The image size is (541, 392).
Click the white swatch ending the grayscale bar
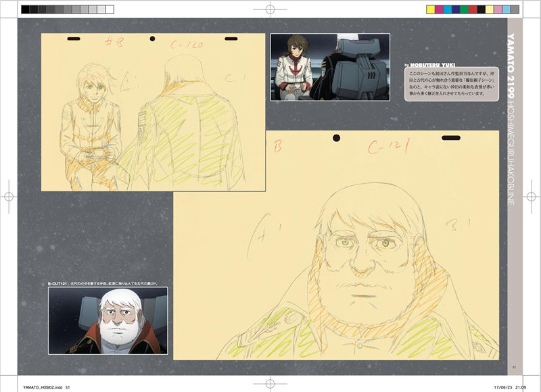point(110,9)
